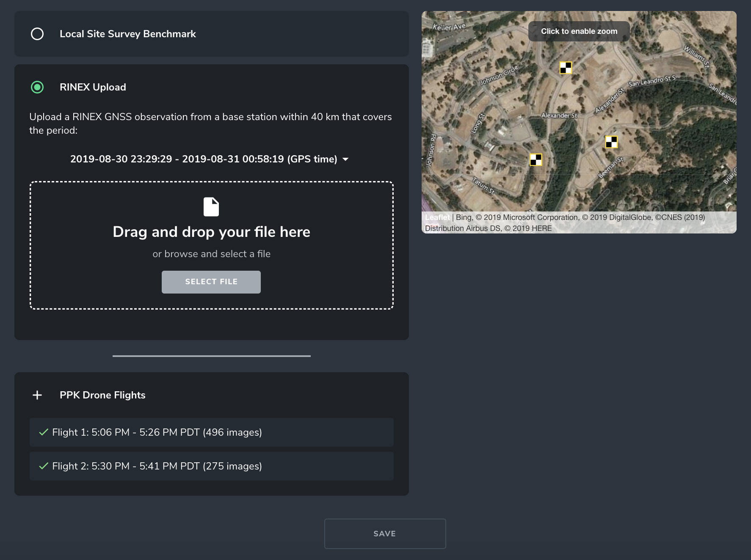Viewport: 751px width, 560px height.
Task: Click the green checkmark for Flight 1
Action: click(x=43, y=432)
